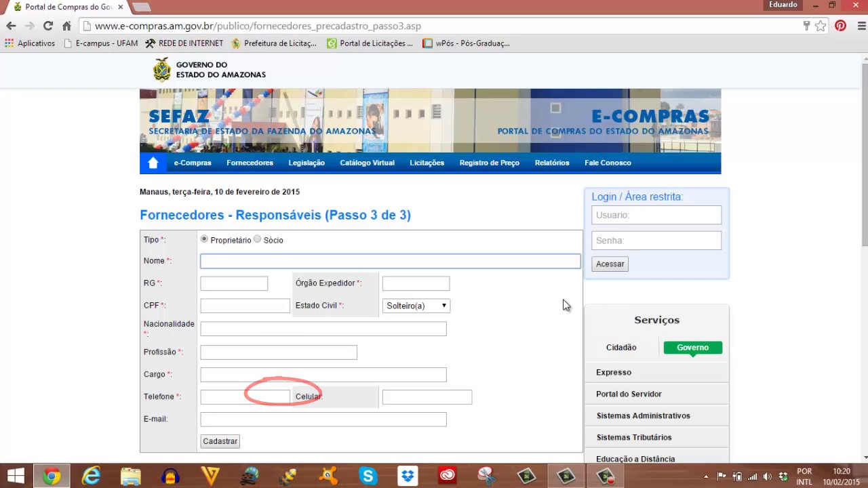Open Dropbox from the taskbar
The height and width of the screenshot is (488, 868).
(408, 476)
